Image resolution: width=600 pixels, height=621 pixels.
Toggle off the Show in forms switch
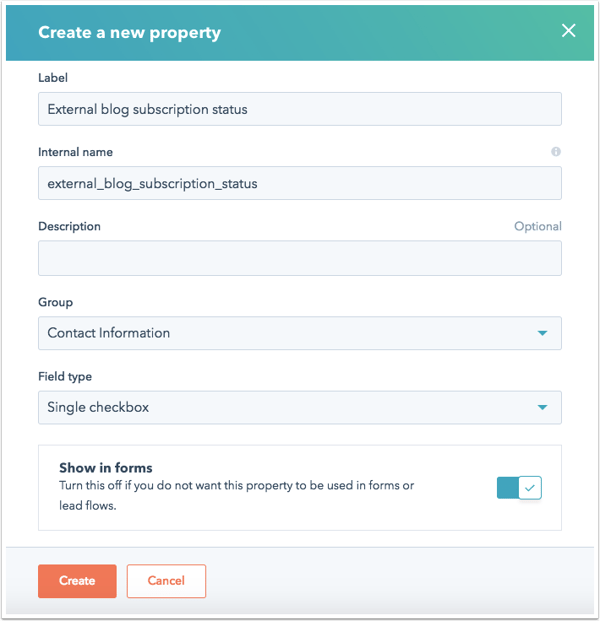click(x=519, y=488)
